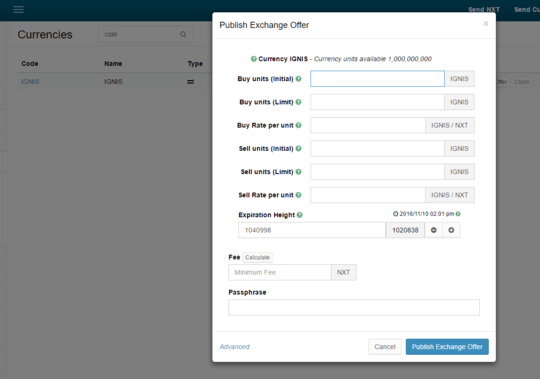Click help icon next to Buy units (Initial)
This screenshot has width=540, height=379.
click(299, 79)
